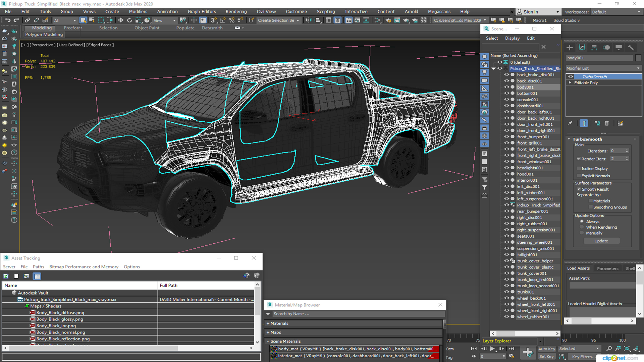The height and width of the screenshot is (362, 644).
Task: Click the TurboSmooth Update button
Action: (601, 241)
